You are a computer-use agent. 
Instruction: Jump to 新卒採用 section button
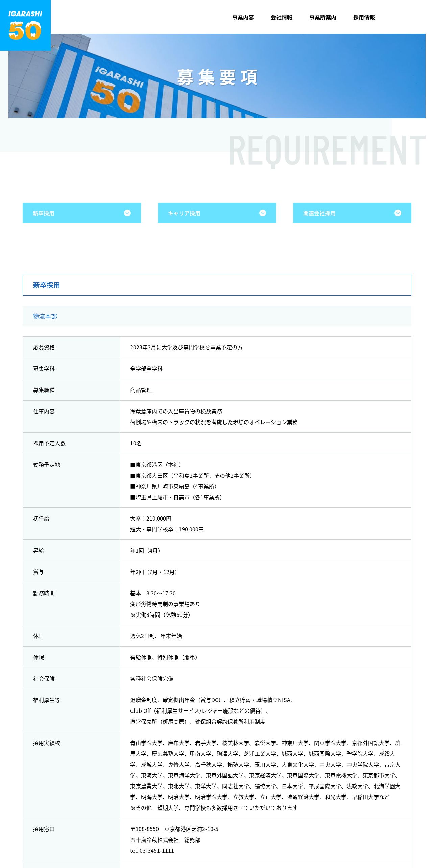[x=82, y=213]
